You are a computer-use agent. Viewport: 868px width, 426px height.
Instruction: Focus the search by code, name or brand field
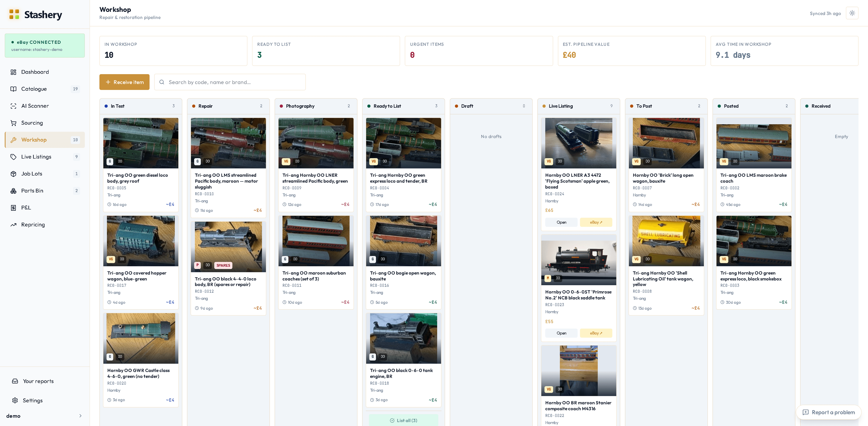pyautogui.click(x=230, y=82)
